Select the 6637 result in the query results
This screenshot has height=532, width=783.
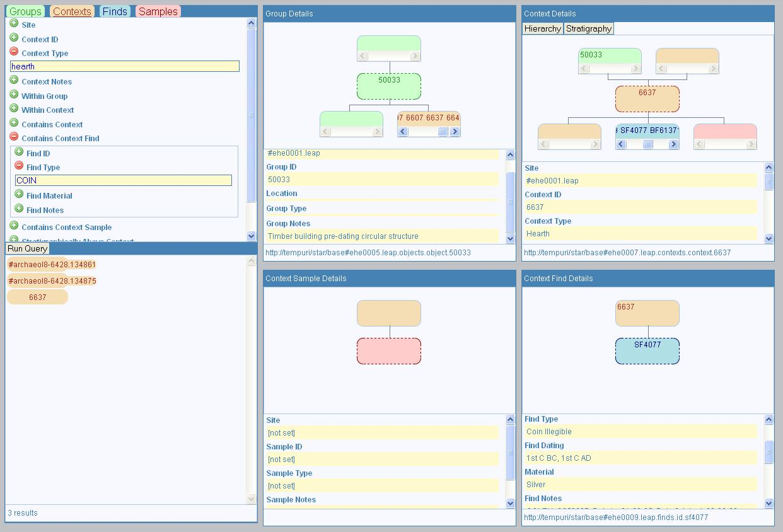point(37,297)
